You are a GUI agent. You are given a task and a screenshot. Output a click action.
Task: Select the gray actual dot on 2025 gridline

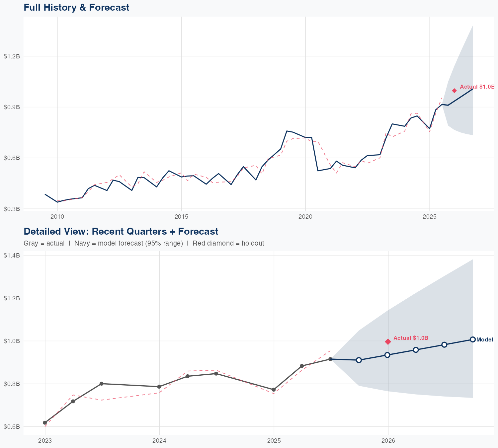pos(274,390)
